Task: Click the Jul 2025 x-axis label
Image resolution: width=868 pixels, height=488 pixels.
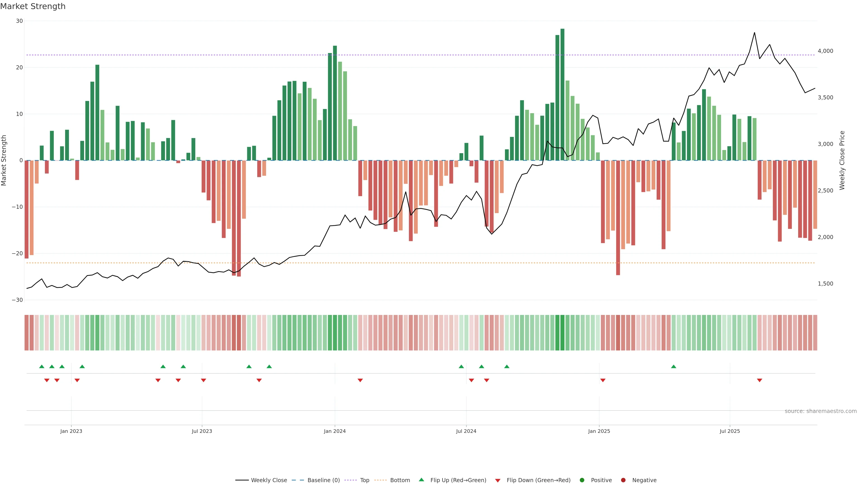Action: (x=729, y=431)
